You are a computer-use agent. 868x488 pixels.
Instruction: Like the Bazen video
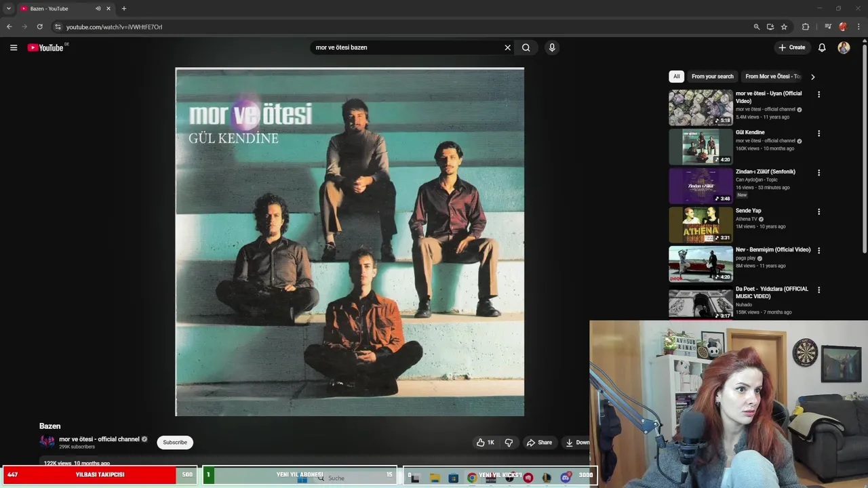point(486,443)
